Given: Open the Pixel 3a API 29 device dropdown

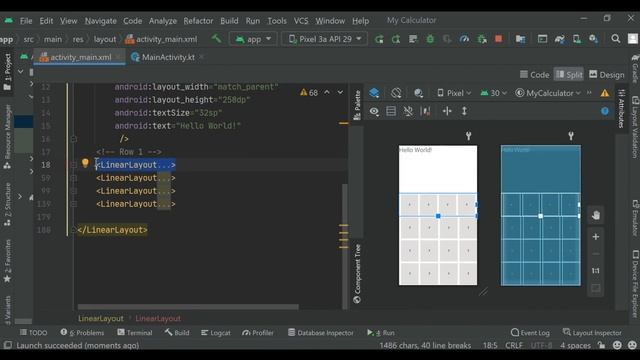Looking at the screenshot, I should (325, 39).
